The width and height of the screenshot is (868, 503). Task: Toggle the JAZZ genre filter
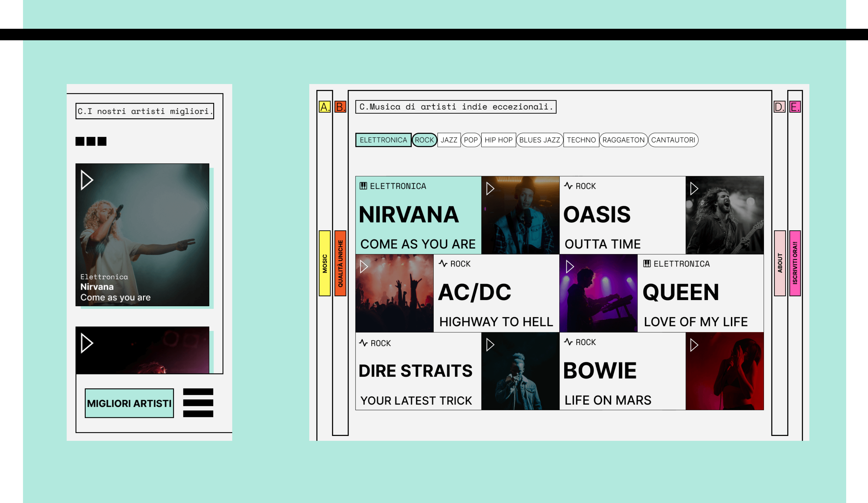point(449,140)
